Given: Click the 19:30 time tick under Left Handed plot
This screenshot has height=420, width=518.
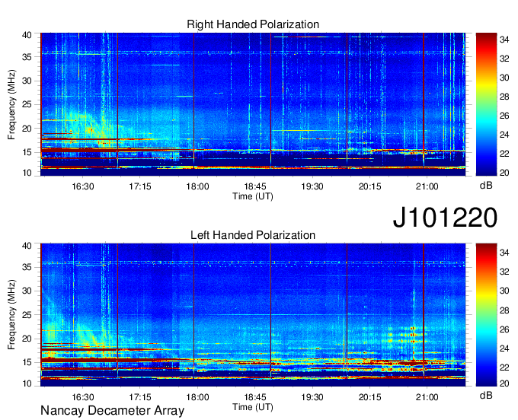Looking at the screenshot, I should [312, 397].
